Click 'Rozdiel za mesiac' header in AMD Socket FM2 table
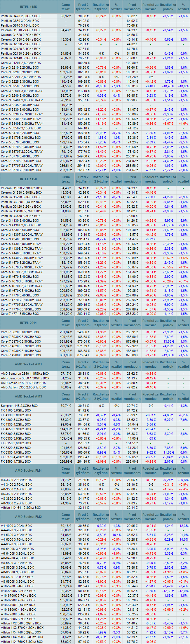This screenshot has height=644, width=190. (x=151, y=517)
